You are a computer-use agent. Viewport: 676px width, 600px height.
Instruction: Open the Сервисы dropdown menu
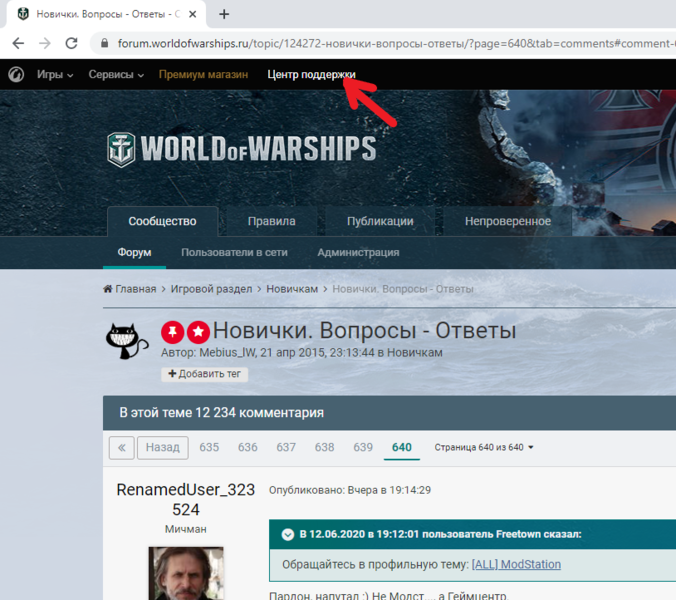click(116, 74)
